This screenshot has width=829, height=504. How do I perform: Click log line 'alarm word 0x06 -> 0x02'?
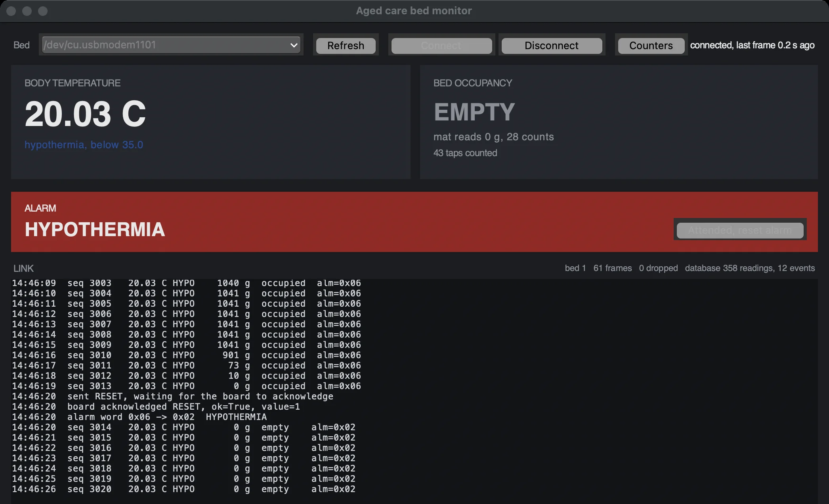pos(139,417)
